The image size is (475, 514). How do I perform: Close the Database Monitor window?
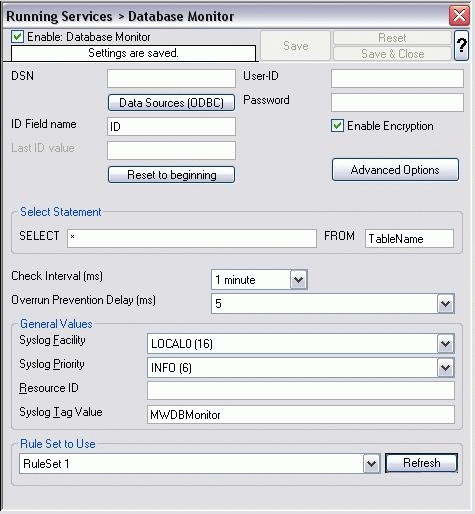pyautogui.click(x=459, y=15)
